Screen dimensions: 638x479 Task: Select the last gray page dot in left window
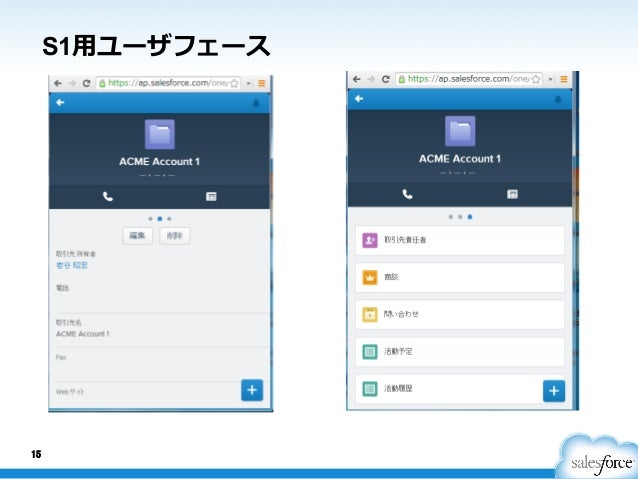click(169, 219)
